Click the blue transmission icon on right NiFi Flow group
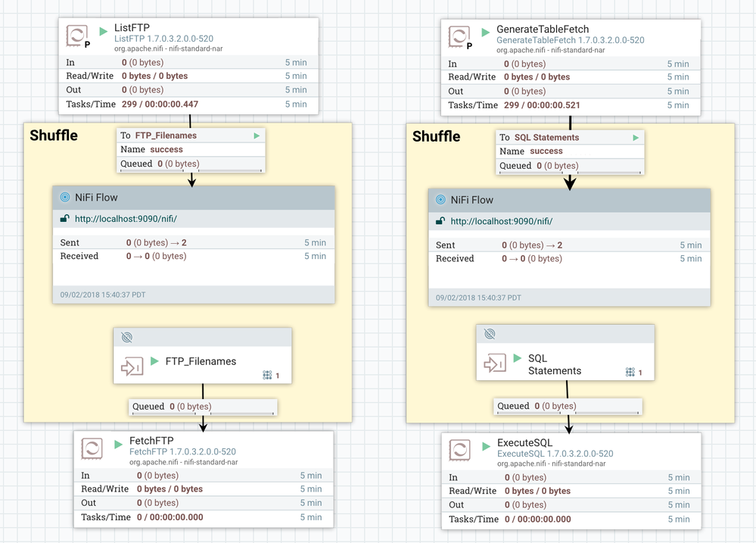The width and height of the screenshot is (756, 543). pyautogui.click(x=442, y=200)
